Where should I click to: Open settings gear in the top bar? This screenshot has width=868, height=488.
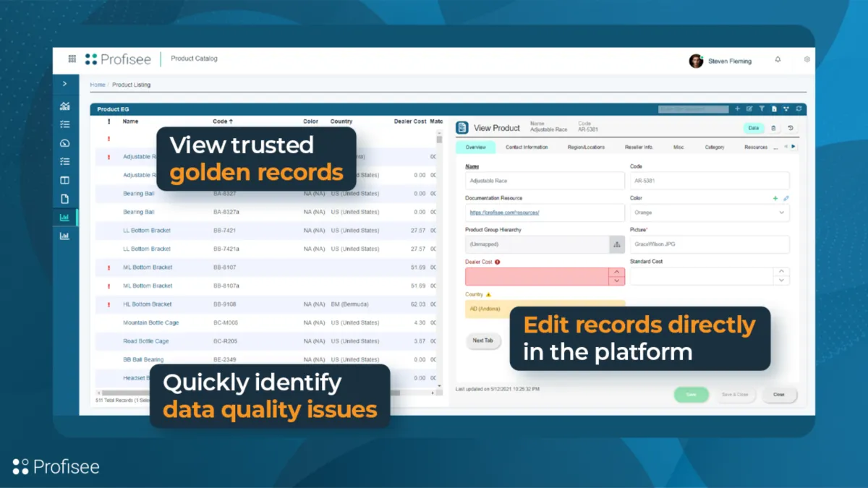pos(807,60)
